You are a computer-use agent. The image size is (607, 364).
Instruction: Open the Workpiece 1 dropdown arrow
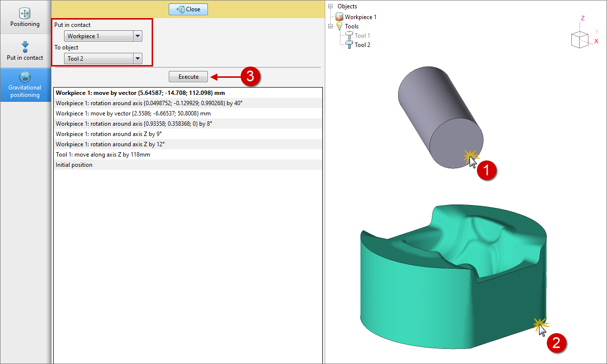pos(137,36)
